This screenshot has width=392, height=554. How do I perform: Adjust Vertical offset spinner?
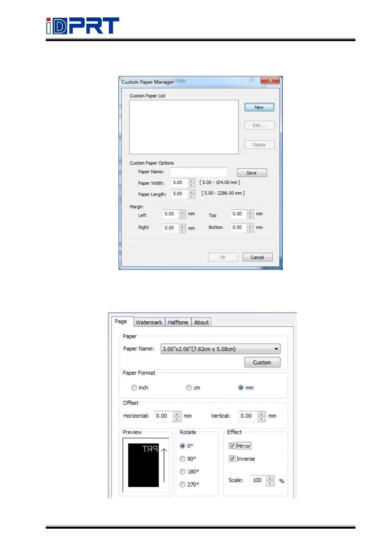click(262, 416)
